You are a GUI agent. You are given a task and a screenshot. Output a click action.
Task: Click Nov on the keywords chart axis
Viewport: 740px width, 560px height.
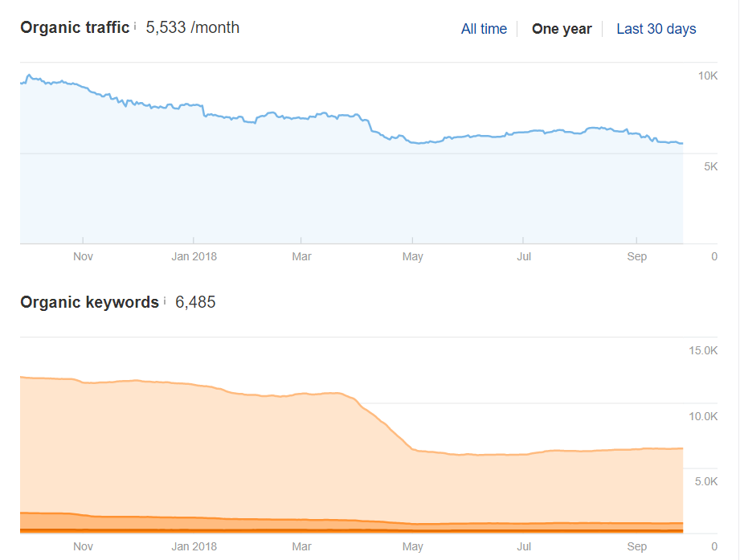(x=83, y=546)
